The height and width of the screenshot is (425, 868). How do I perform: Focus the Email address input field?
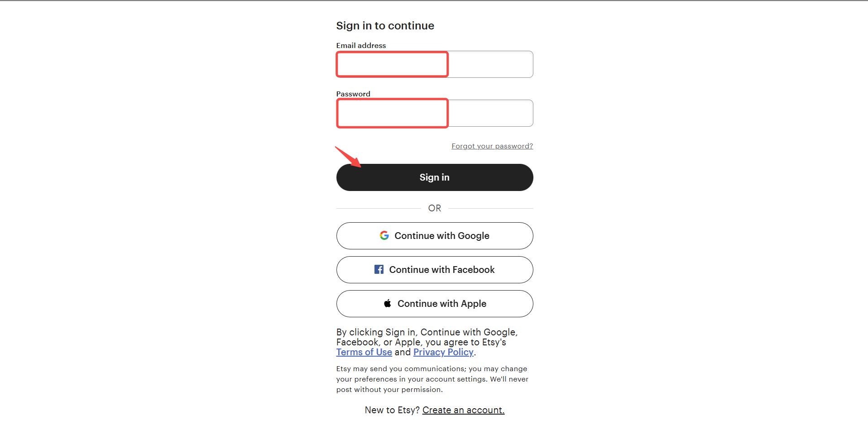click(434, 64)
